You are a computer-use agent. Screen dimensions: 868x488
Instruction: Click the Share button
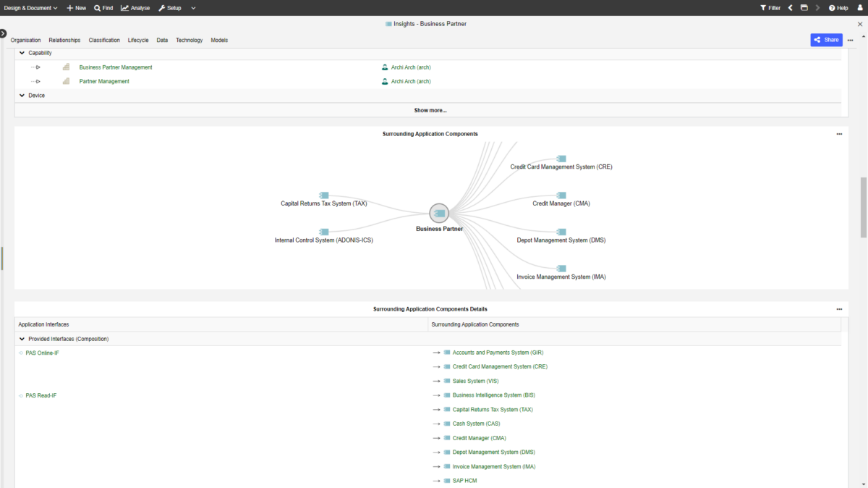click(826, 40)
